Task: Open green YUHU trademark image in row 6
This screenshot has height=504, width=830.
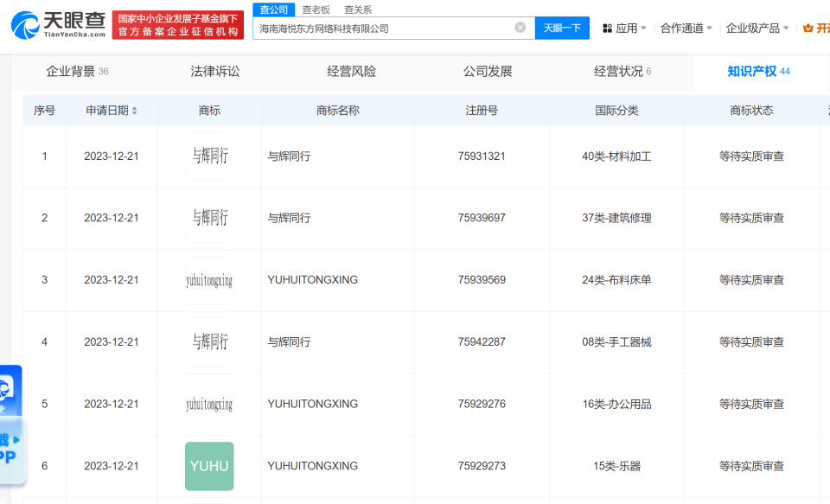Action: click(209, 466)
